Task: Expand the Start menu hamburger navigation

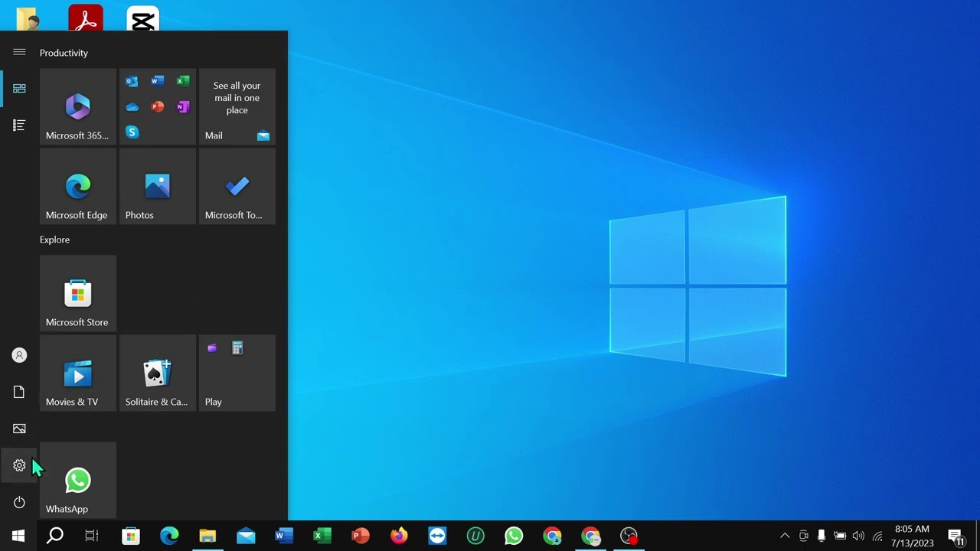Action: 19,52
